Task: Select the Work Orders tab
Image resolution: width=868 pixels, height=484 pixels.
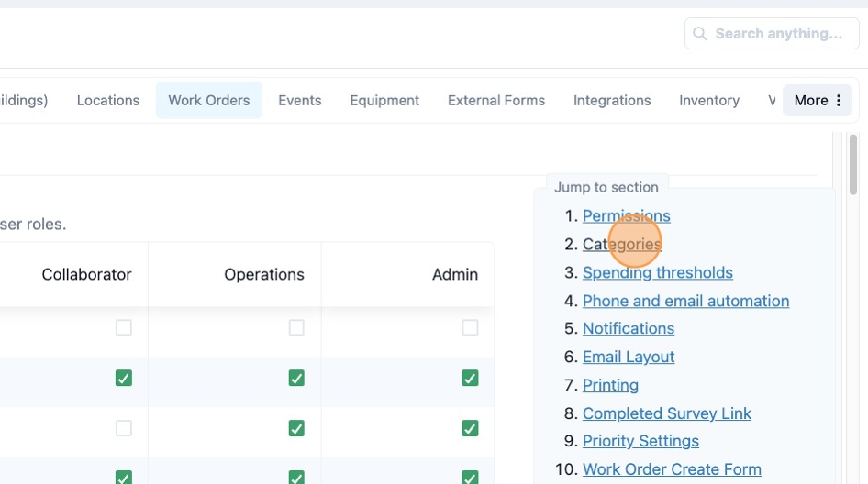Action: (208, 100)
